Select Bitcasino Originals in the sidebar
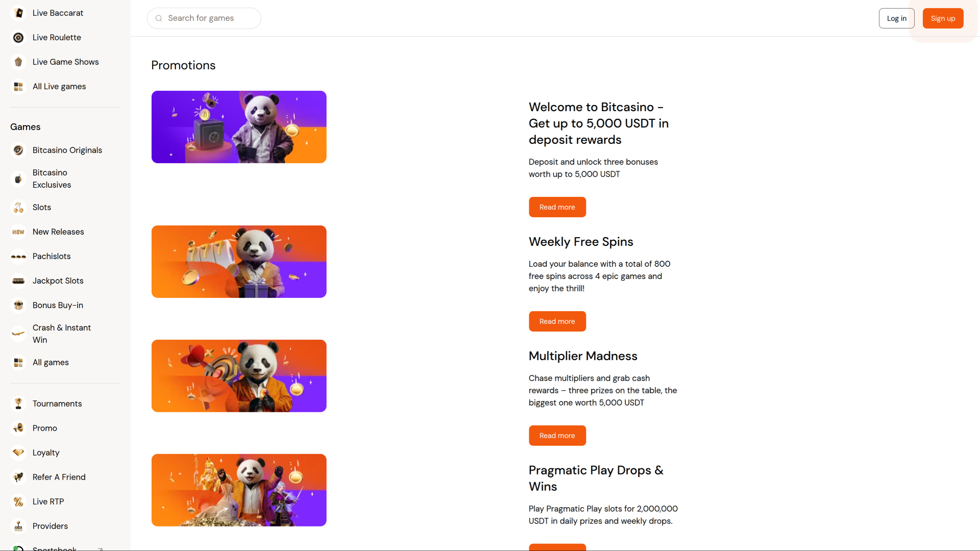 click(x=67, y=150)
